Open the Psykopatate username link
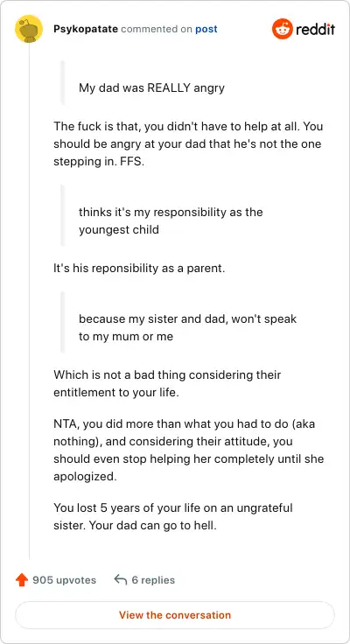Screen dimensions: 350x644 86,29
